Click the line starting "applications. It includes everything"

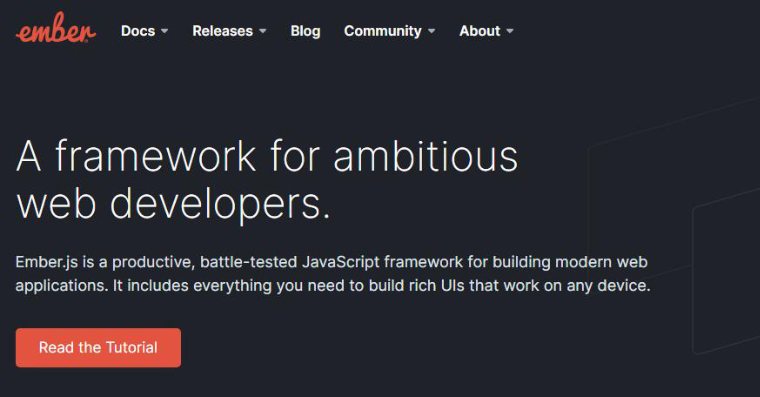[x=333, y=286]
